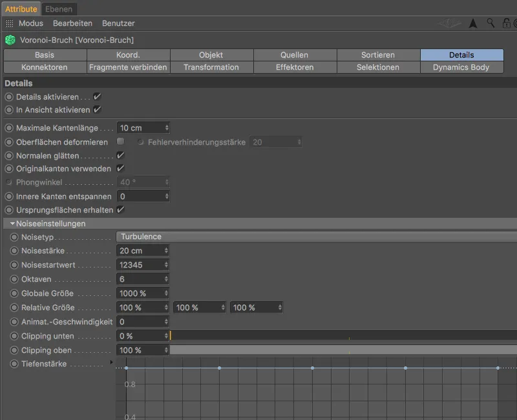Click animation dot beside Tiefenstärke

coord(14,364)
